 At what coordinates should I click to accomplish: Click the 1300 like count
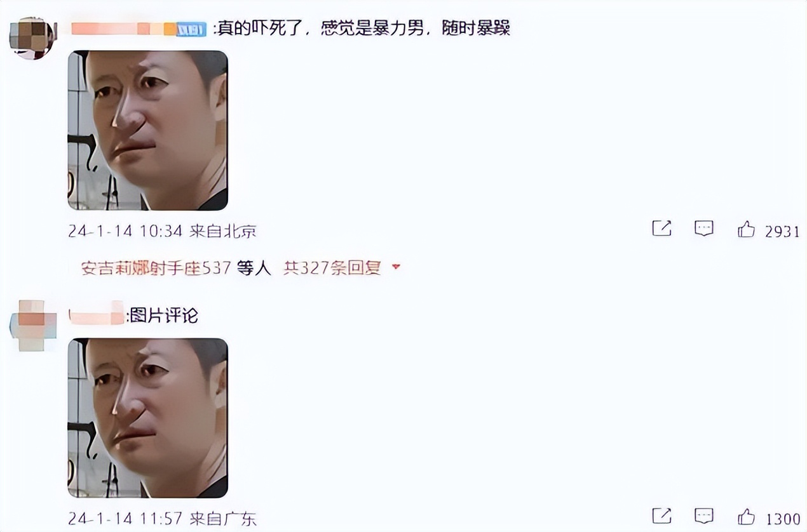[x=782, y=519]
